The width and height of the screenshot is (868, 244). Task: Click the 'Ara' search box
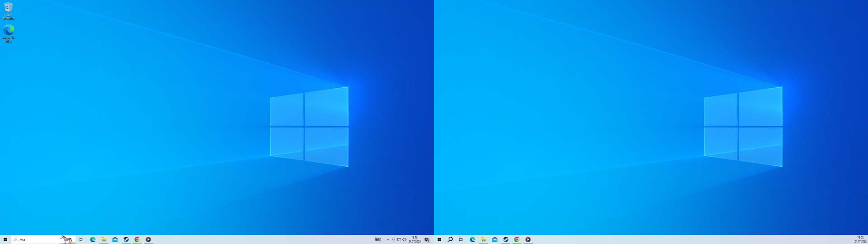pyautogui.click(x=44, y=239)
